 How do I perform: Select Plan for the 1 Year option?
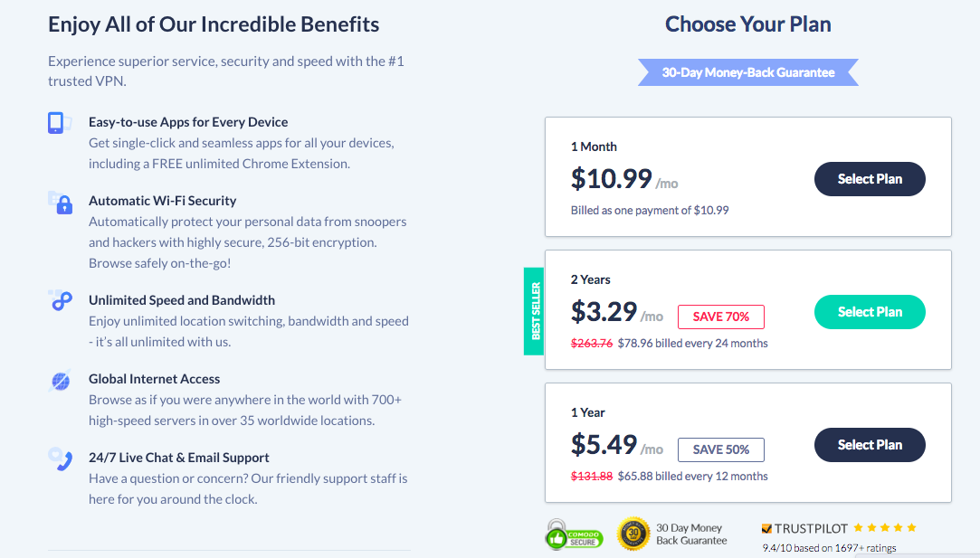click(x=870, y=445)
